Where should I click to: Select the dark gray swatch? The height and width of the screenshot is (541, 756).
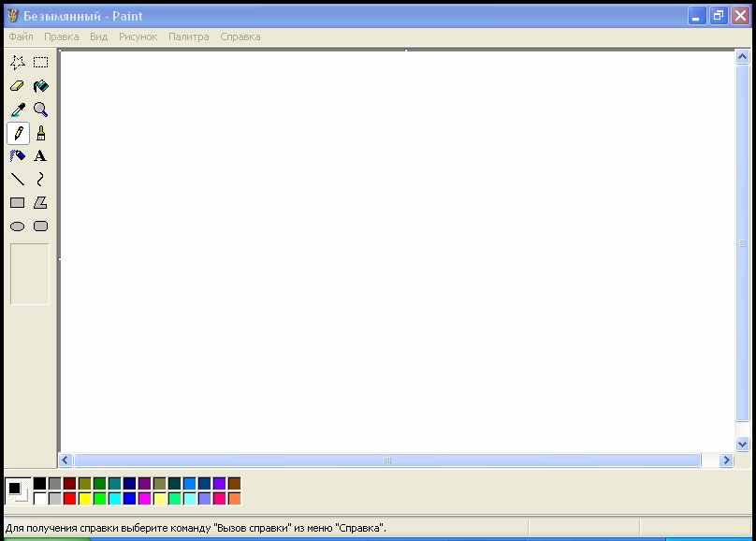pyautogui.click(x=55, y=483)
